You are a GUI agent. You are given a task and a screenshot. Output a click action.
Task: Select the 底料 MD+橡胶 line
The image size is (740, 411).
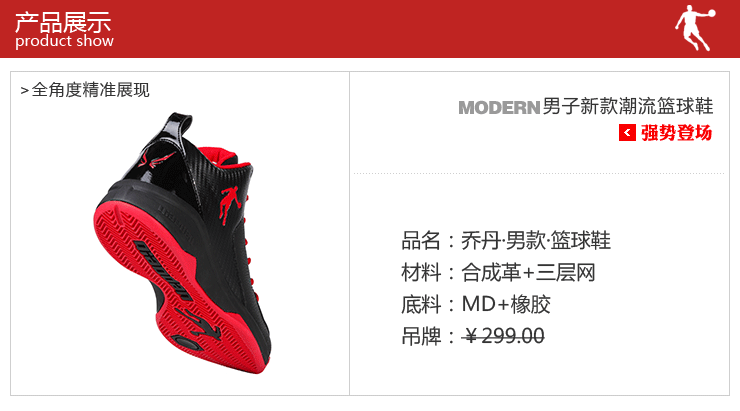[x=476, y=304]
